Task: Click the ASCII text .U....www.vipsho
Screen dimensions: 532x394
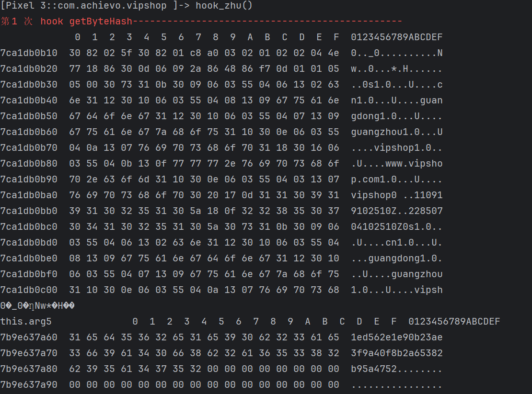Action: point(396,164)
